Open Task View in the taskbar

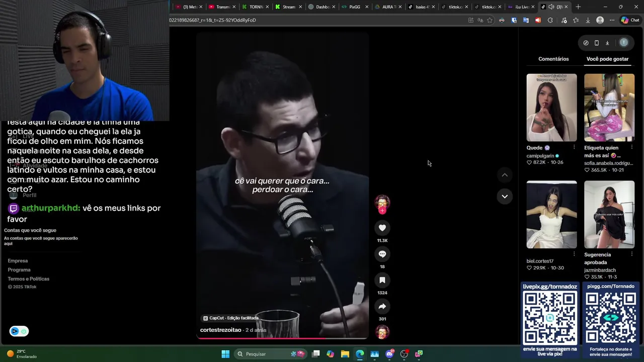[x=316, y=354]
